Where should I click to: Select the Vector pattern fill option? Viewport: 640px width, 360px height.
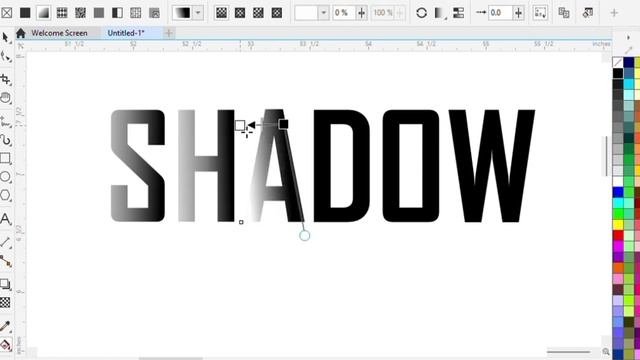point(62,13)
